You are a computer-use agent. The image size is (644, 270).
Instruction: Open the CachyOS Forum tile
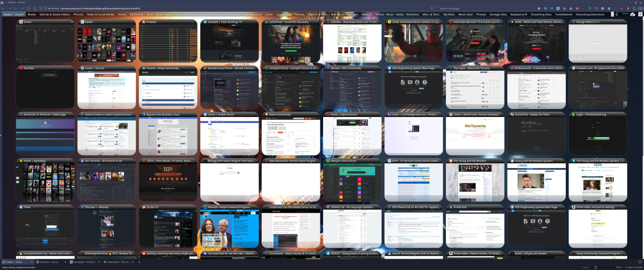(x=290, y=87)
